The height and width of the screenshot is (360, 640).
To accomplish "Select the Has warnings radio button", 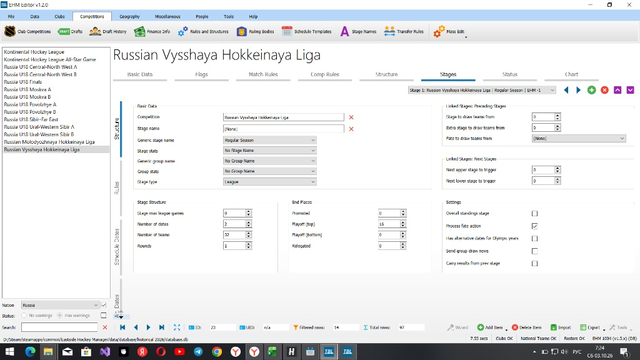I will click(60, 316).
